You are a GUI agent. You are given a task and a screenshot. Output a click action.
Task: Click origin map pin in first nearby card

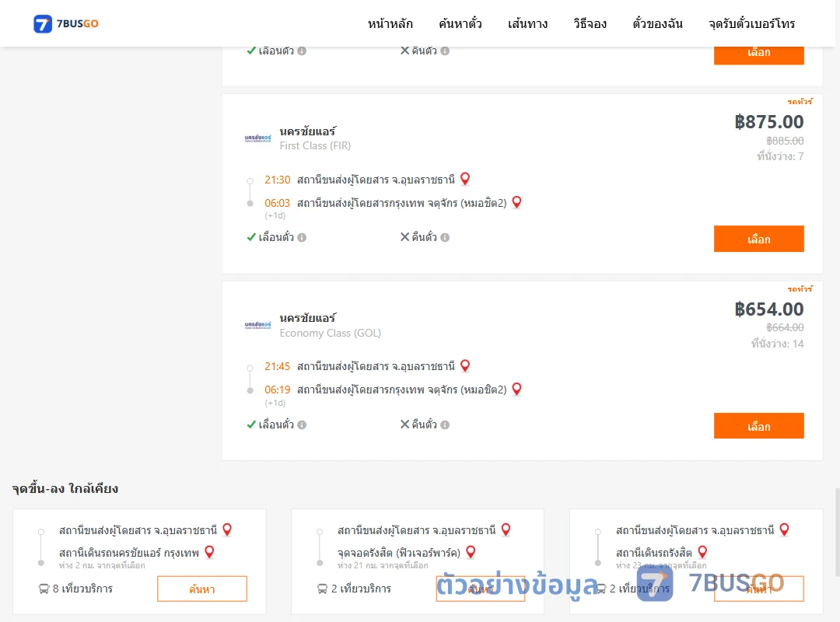227,529
